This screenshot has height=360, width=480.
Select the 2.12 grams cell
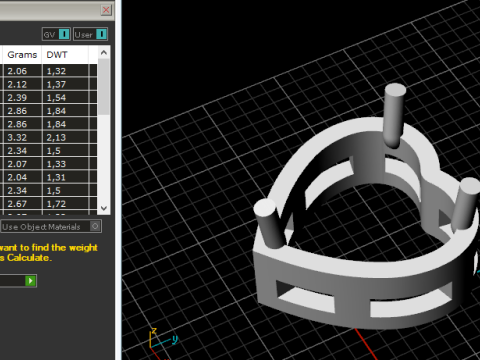(22, 84)
